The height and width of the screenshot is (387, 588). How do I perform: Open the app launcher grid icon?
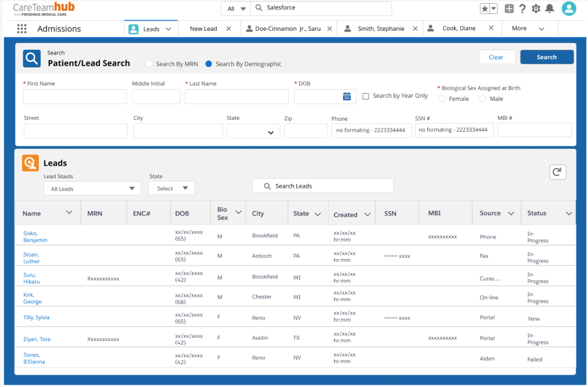click(x=22, y=29)
